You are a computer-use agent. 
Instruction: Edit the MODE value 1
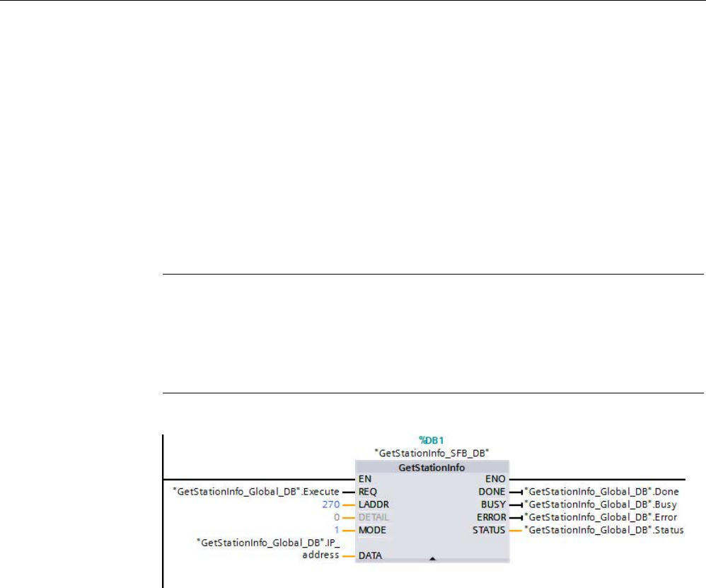[x=337, y=531]
